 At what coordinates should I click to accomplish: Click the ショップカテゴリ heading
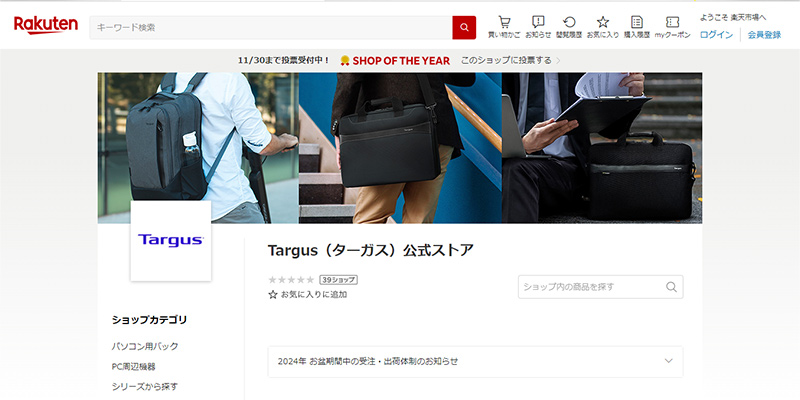(149, 320)
